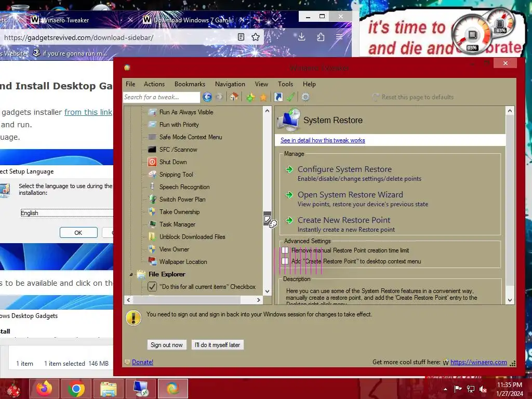This screenshot has width=532, height=399.
Task: Click the Firefox address bar URL
Action: [x=79, y=37]
